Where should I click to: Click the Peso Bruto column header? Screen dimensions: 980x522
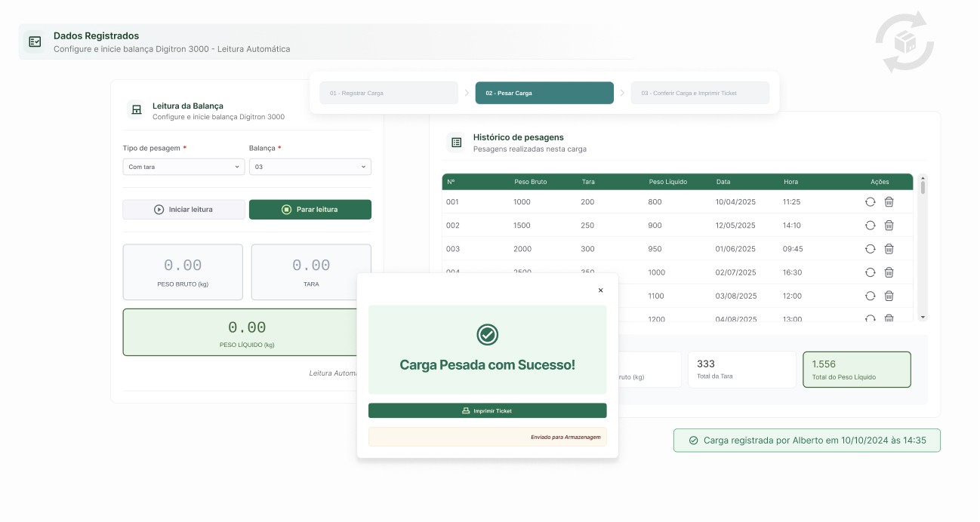[531, 182]
